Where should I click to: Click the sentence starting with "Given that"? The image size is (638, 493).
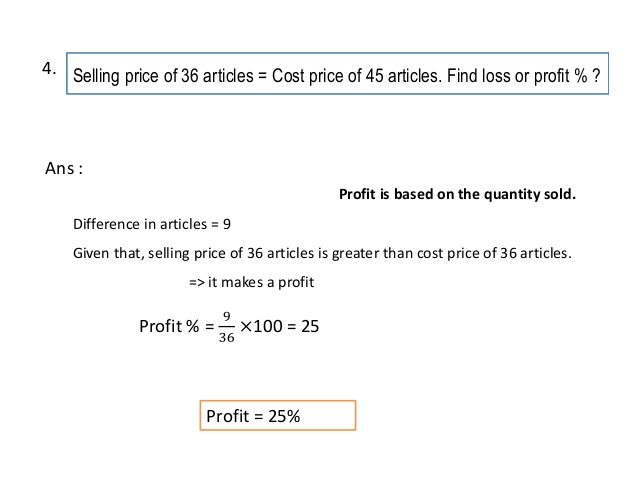[x=322, y=253]
